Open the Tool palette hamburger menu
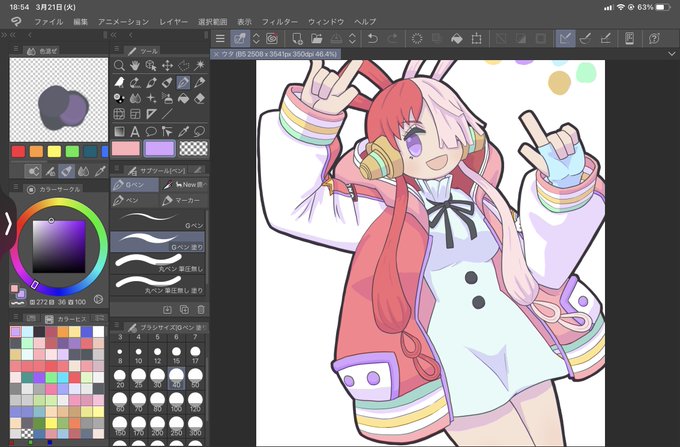 pos(117,49)
